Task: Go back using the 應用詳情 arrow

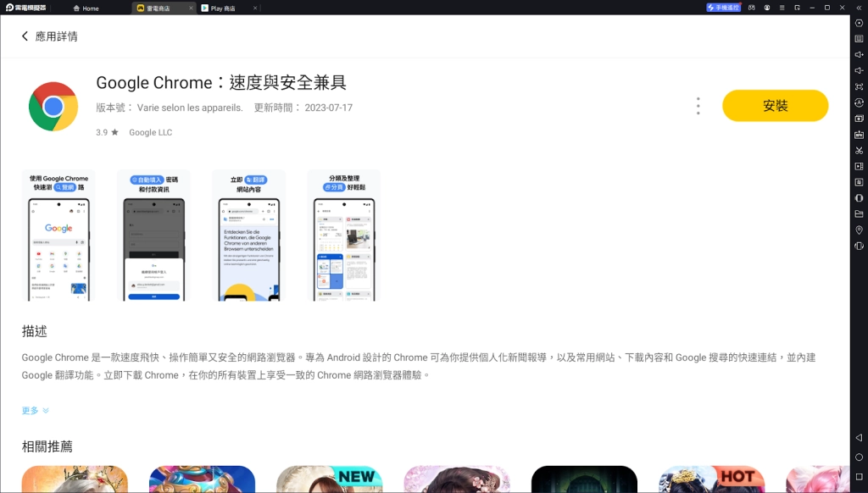Action: (25, 36)
